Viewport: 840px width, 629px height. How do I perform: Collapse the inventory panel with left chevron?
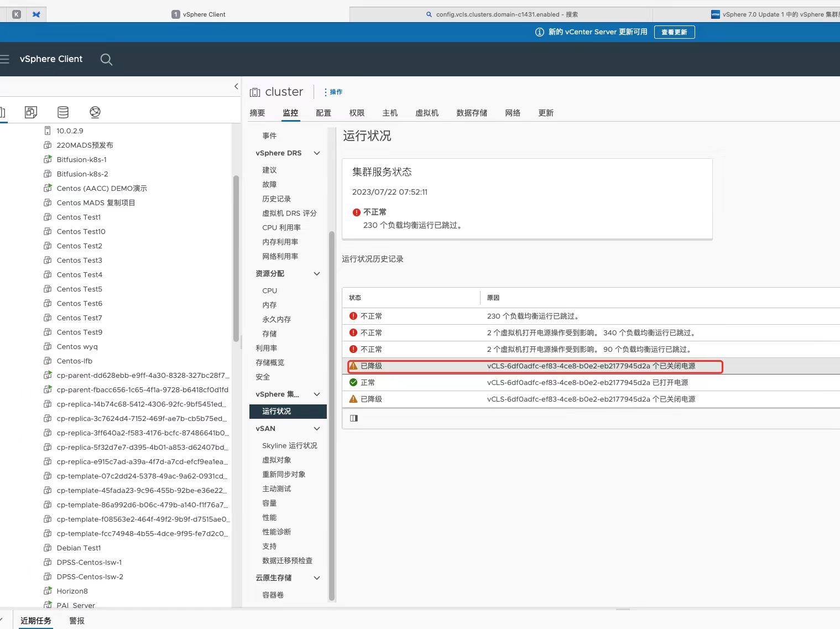click(x=236, y=86)
